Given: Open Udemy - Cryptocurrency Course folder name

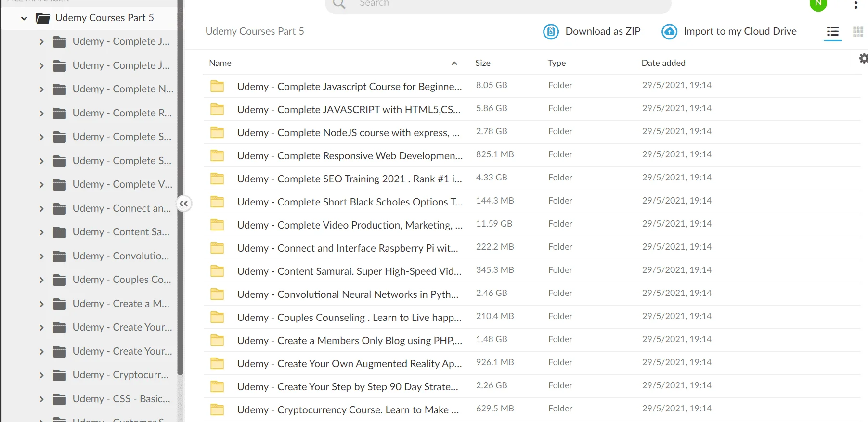Looking at the screenshot, I should (348, 410).
